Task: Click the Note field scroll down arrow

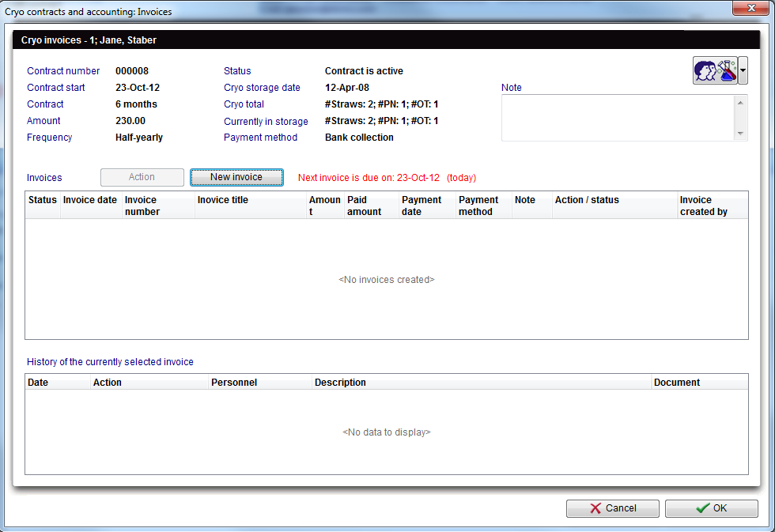Action: click(740, 134)
